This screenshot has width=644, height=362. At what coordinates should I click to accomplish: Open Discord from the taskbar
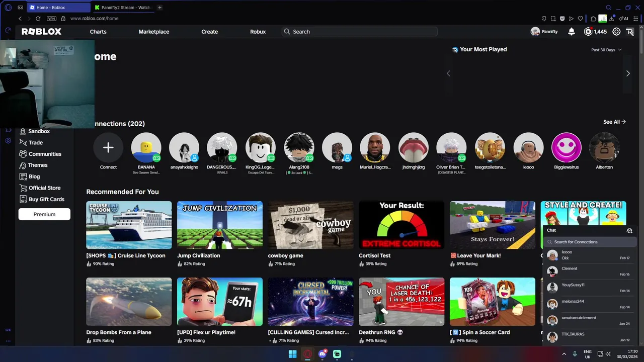[x=323, y=354]
